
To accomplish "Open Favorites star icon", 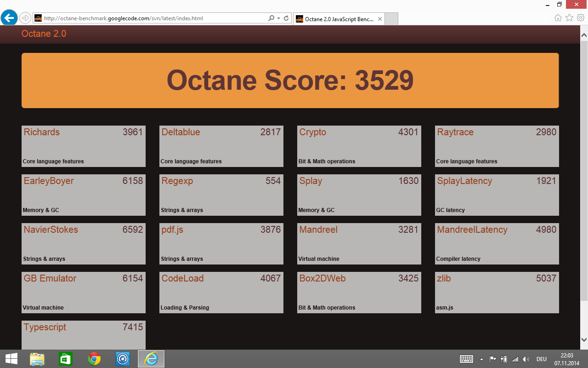I will 569,18.
